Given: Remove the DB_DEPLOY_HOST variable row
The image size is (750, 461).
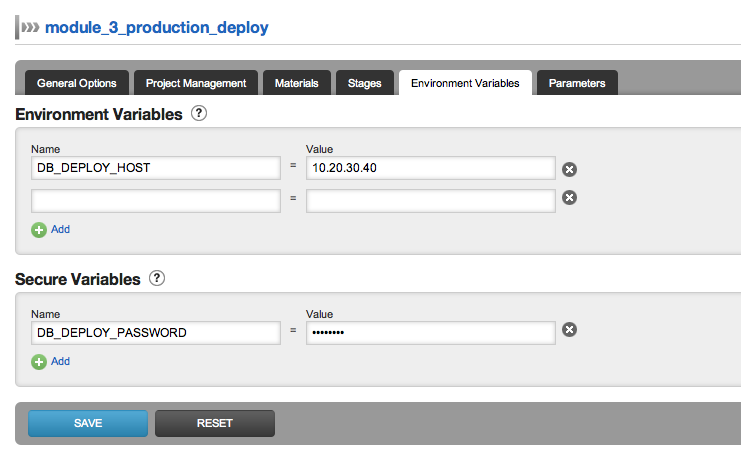Looking at the screenshot, I should (569, 169).
